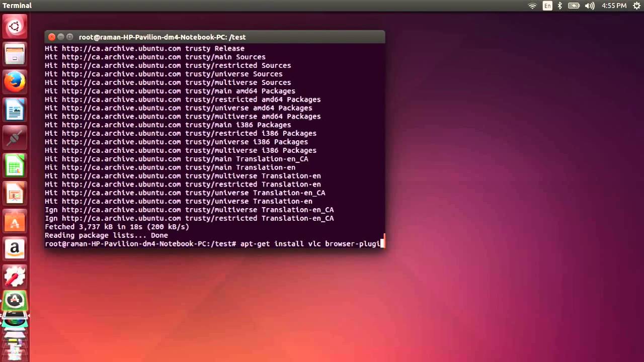The height and width of the screenshot is (362, 644).
Task: Click the line 'trusty/restricted i386 Packages'
Action: (181, 133)
